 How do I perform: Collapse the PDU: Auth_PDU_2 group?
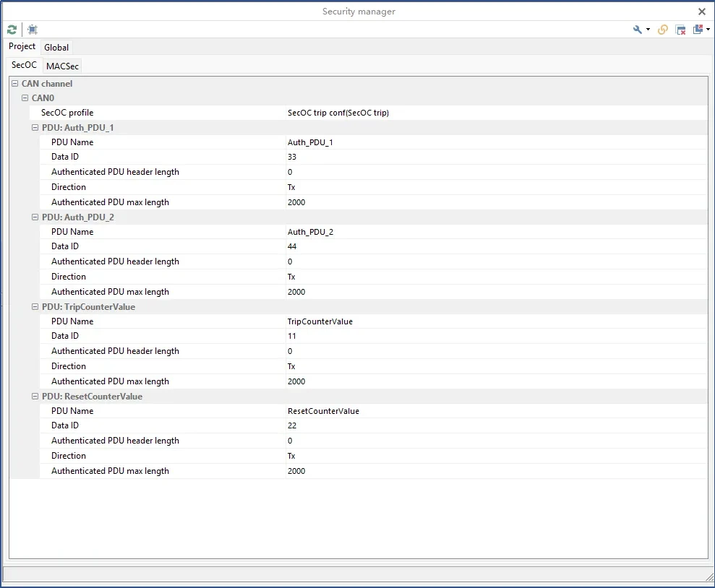(35, 217)
